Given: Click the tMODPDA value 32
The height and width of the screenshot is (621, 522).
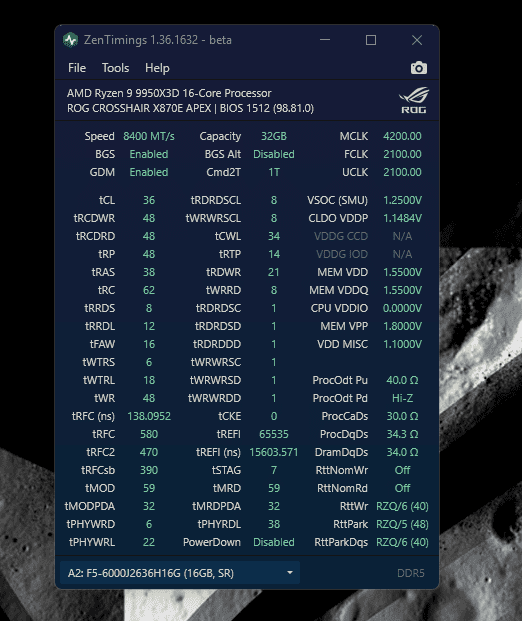Looking at the screenshot, I should pos(149,506).
